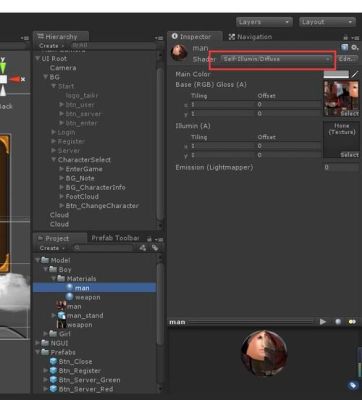362x400 pixels.
Task: Toggle the Project panel lock icon
Action: [x=149, y=239]
